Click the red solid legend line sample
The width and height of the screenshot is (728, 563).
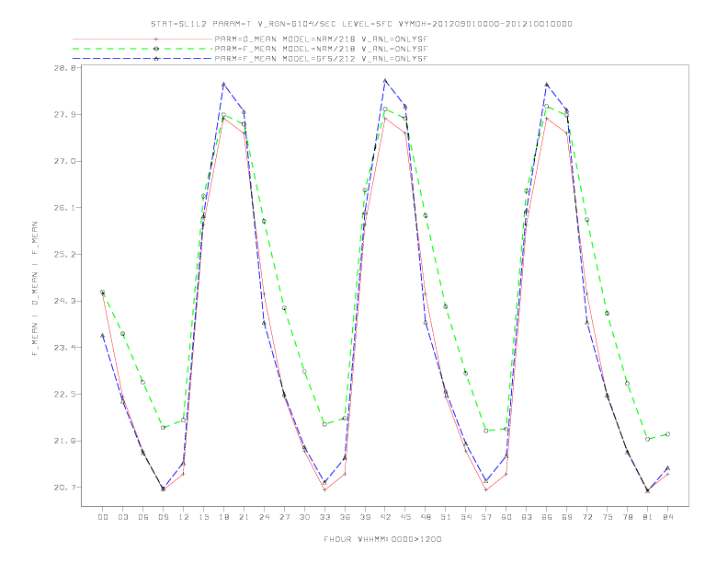pos(142,39)
